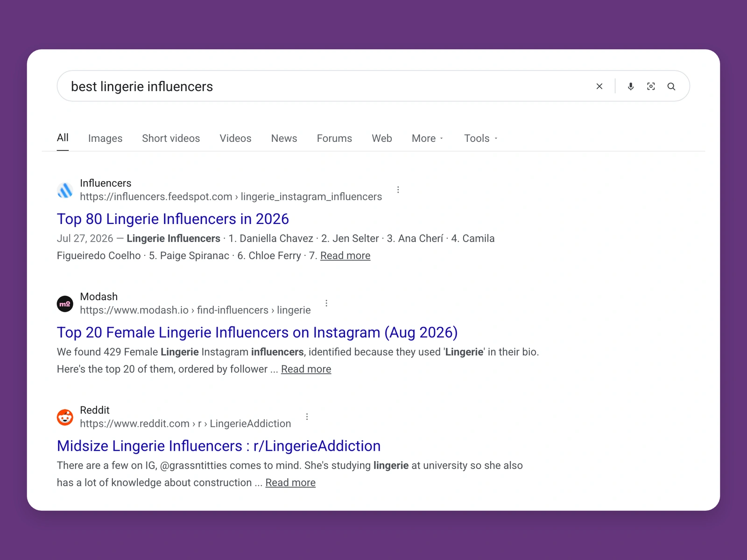Click Read more on the Reddit result

290,483
